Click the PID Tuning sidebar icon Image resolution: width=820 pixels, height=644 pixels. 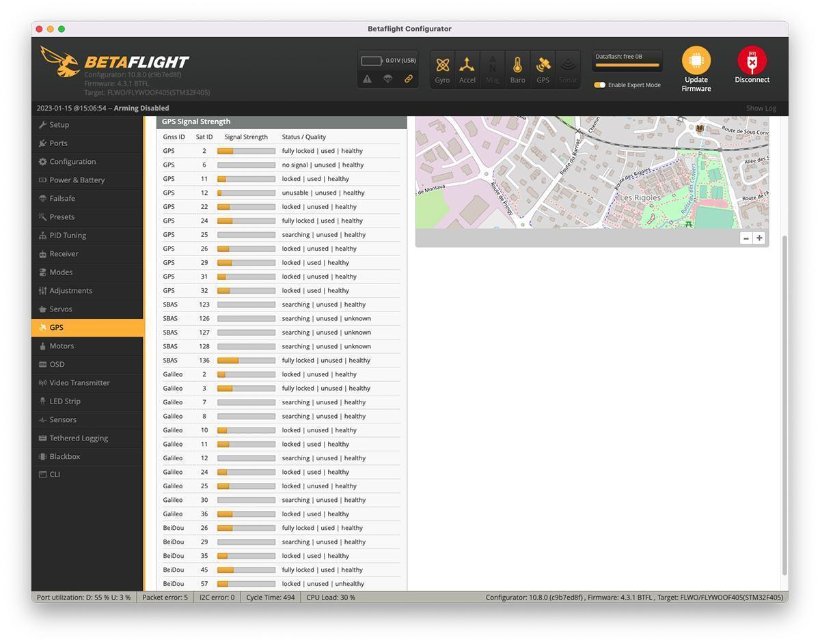pos(42,236)
